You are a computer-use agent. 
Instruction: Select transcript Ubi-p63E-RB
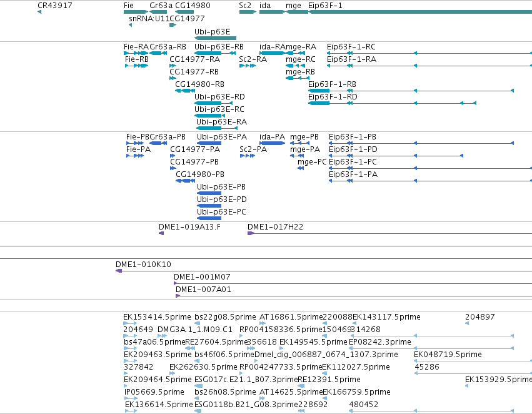219,46
